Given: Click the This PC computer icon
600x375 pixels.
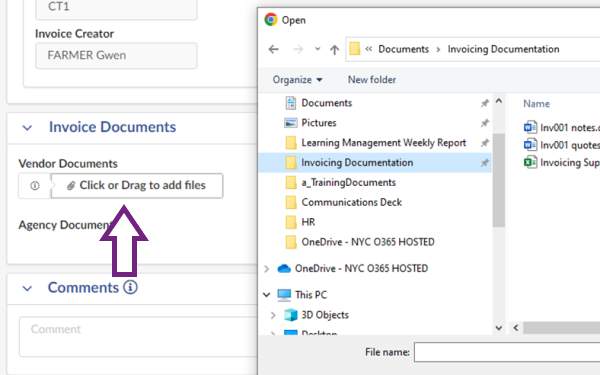Looking at the screenshot, I should (x=284, y=295).
